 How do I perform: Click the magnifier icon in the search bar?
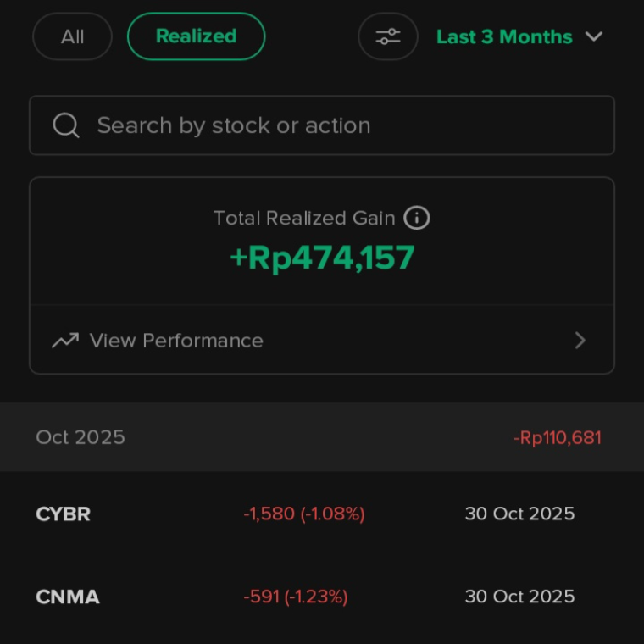(66, 125)
